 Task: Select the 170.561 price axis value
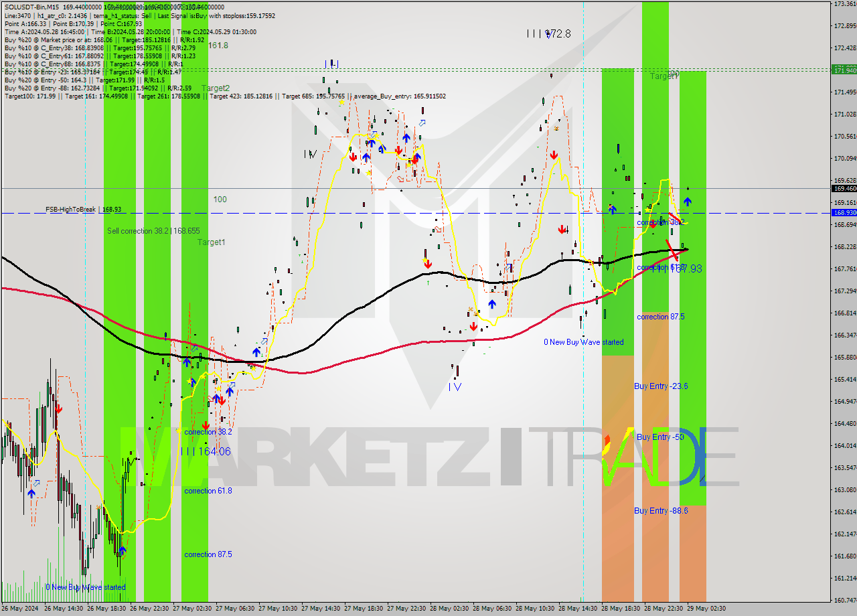[x=844, y=136]
